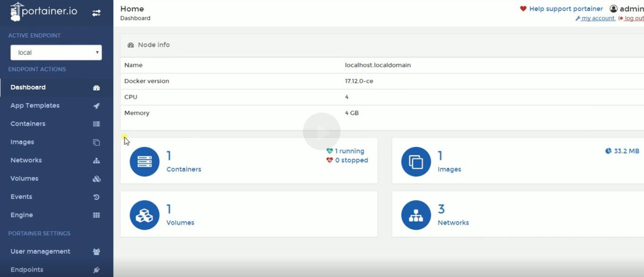
Task: Open the active endpoint 'local' dropdown
Action: 56,52
